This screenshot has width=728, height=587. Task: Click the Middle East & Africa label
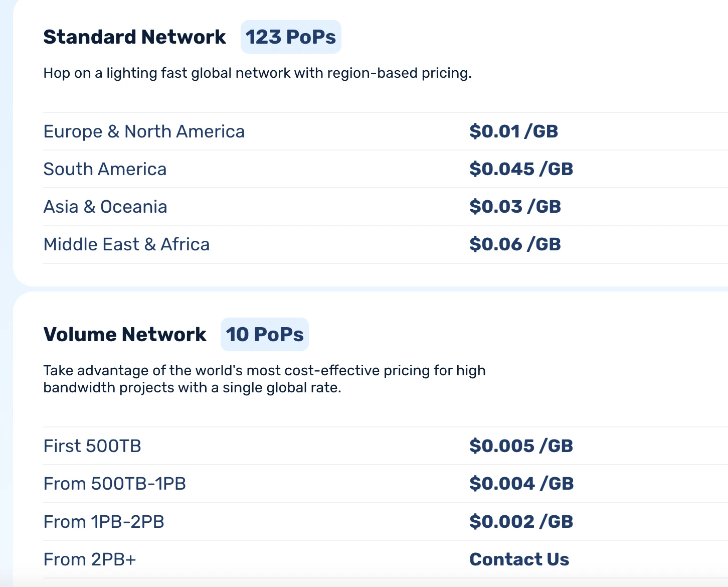click(x=126, y=244)
